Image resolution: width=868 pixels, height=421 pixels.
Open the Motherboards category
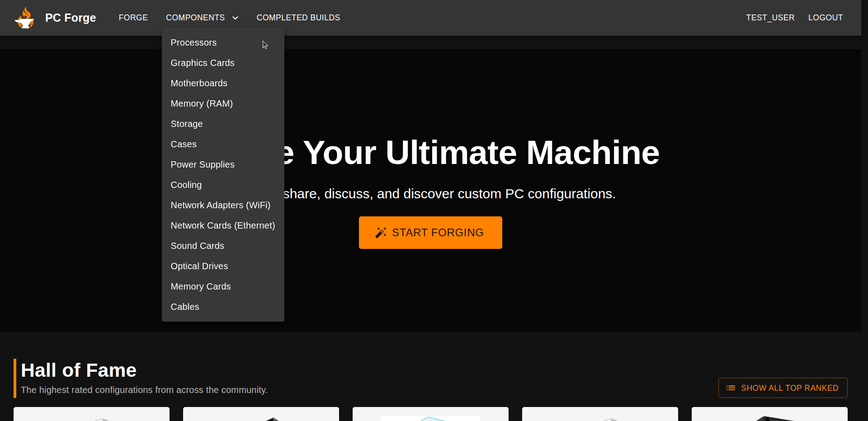click(199, 83)
